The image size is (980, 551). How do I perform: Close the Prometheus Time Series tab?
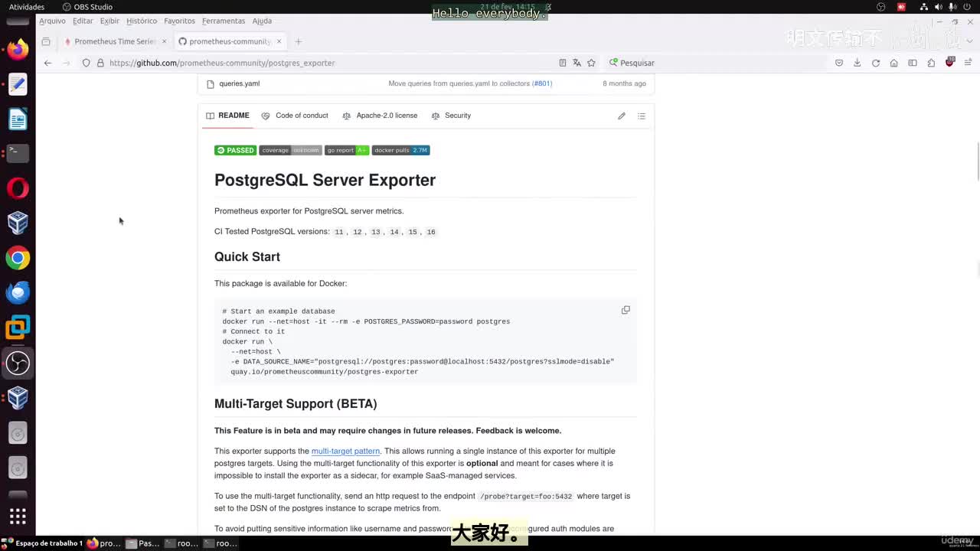click(164, 41)
